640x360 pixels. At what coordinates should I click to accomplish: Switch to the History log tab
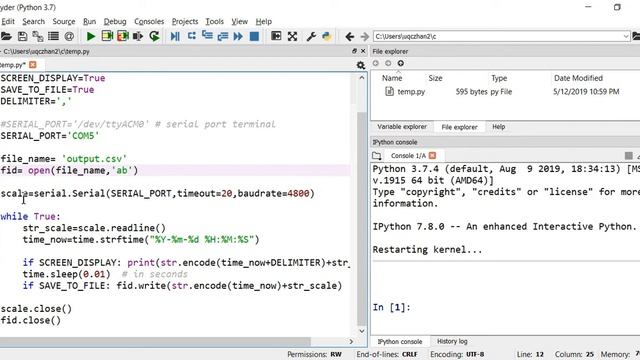(452, 341)
